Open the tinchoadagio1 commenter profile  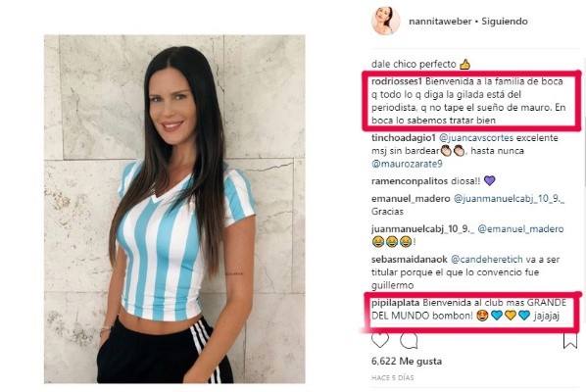click(x=404, y=138)
